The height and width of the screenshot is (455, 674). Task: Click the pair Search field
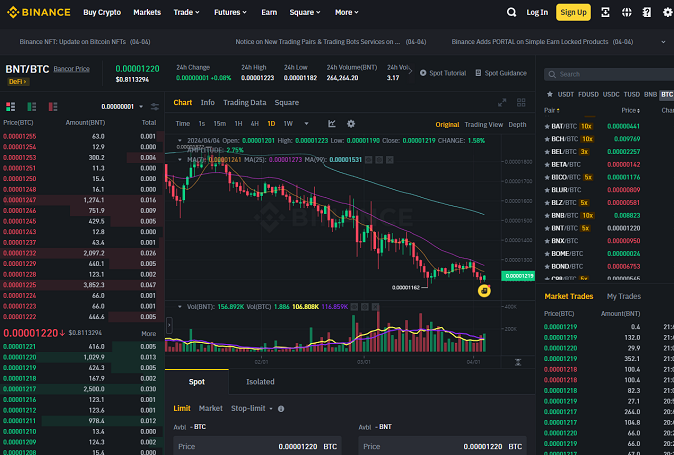pos(610,74)
